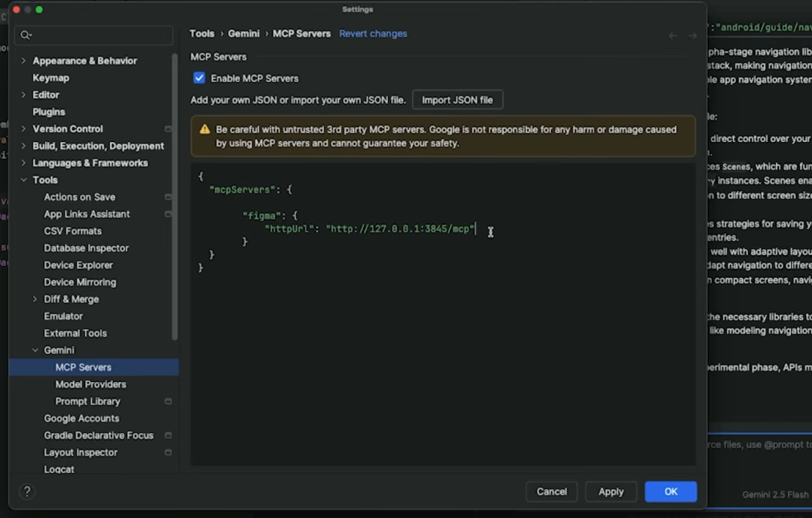The width and height of the screenshot is (812, 518).
Task: Click project-level icon beside Layout Inspector
Action: (168, 452)
